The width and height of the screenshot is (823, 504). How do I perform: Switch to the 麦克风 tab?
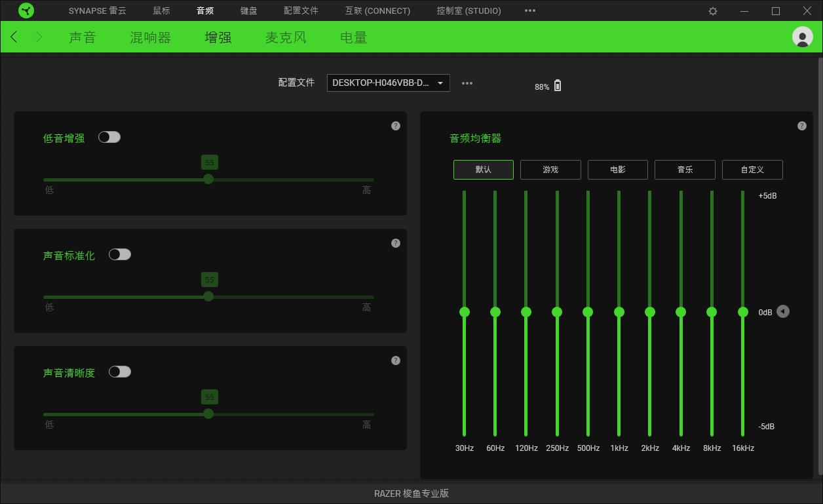286,37
